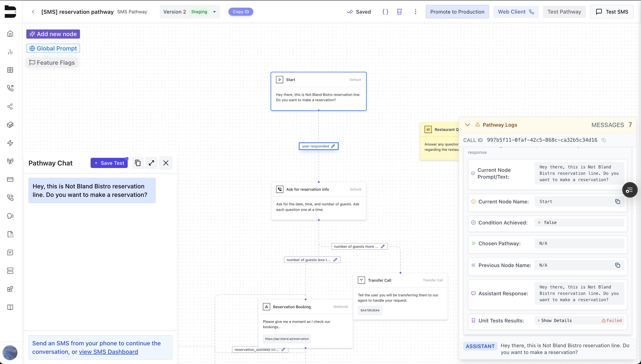Image resolution: width=641 pixels, height=364 pixels.
Task: Click Promote to Production
Action: pos(457,12)
